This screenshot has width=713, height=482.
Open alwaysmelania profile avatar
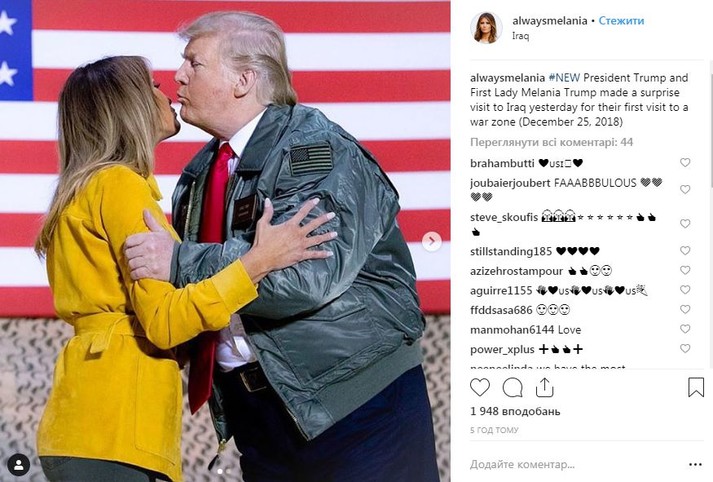pos(486,28)
